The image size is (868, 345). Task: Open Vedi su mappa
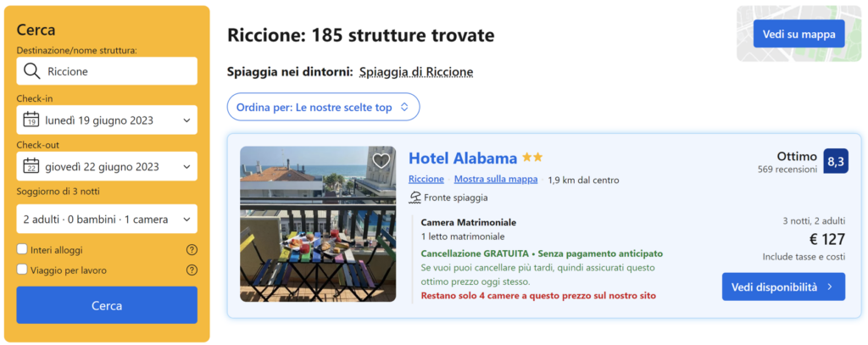pyautogui.click(x=798, y=34)
